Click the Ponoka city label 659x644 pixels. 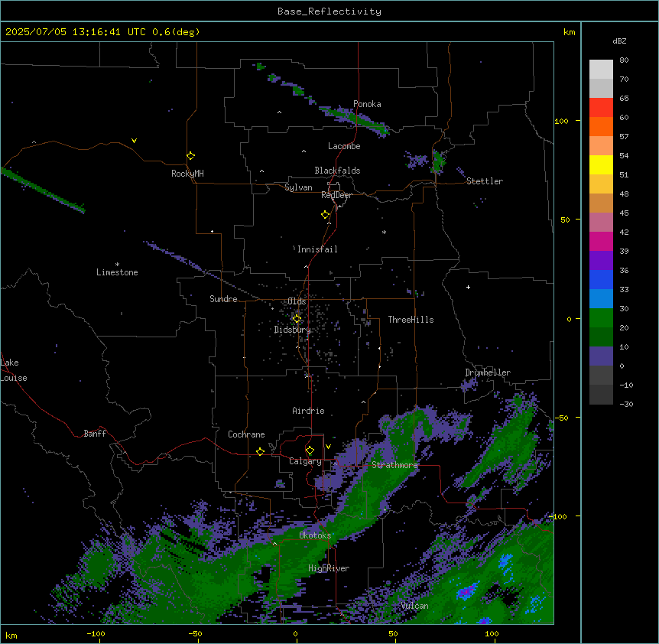[x=367, y=104]
